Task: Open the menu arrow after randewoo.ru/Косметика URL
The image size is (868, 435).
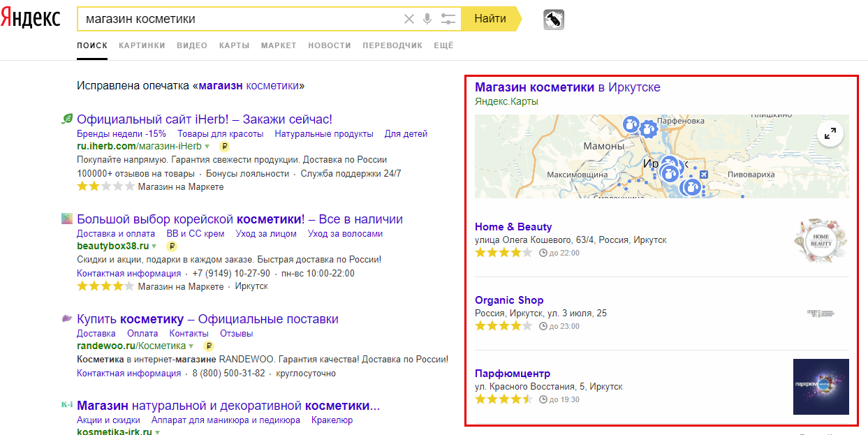Action: (x=191, y=346)
